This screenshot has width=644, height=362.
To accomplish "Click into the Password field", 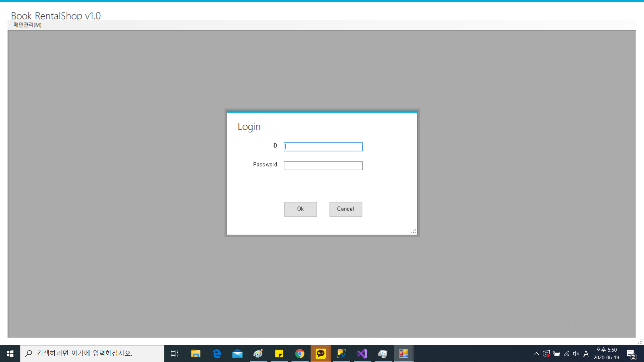I will pos(323,166).
